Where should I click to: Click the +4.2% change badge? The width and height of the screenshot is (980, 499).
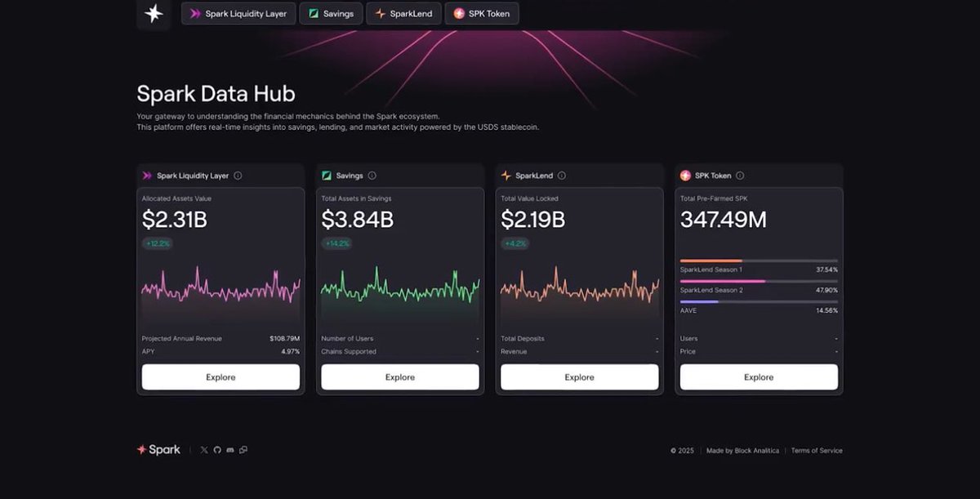tap(514, 243)
